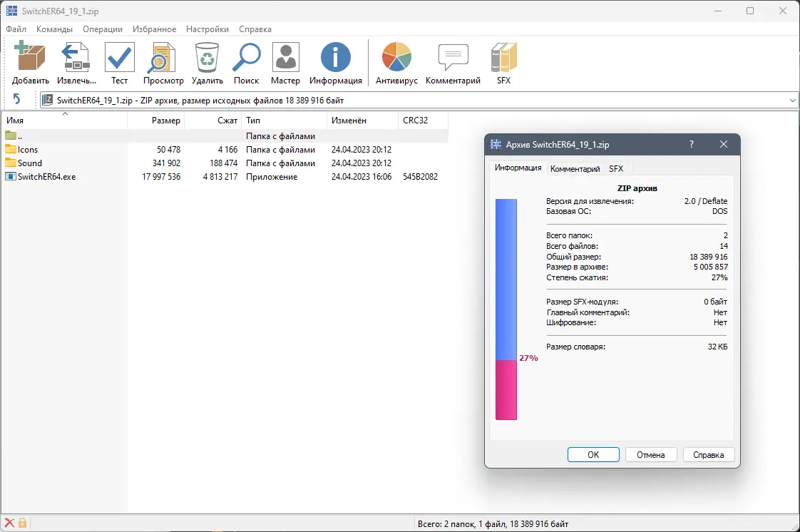Select SwitchER64.exe application icon
This screenshot has height=532, width=800.
11,176
